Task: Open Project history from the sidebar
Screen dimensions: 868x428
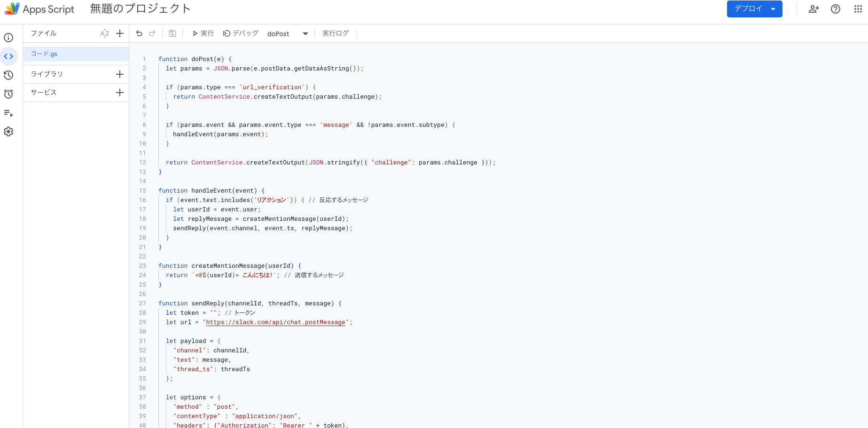Action: [x=8, y=75]
